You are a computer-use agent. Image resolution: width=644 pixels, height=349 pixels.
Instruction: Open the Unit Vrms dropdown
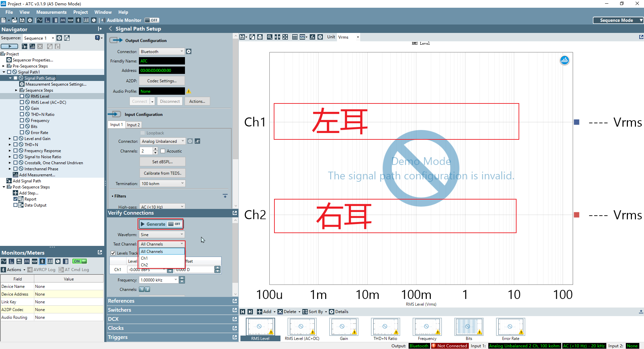pyautogui.click(x=348, y=37)
